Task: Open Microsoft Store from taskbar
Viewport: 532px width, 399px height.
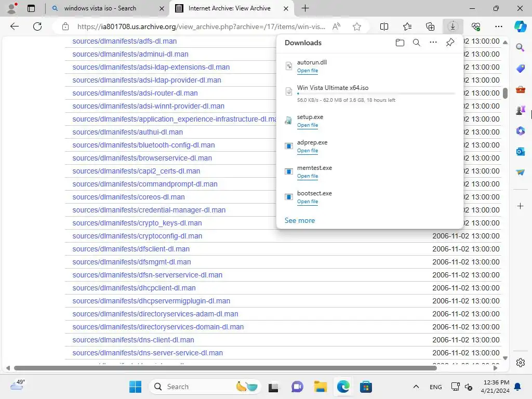Action: [366, 387]
